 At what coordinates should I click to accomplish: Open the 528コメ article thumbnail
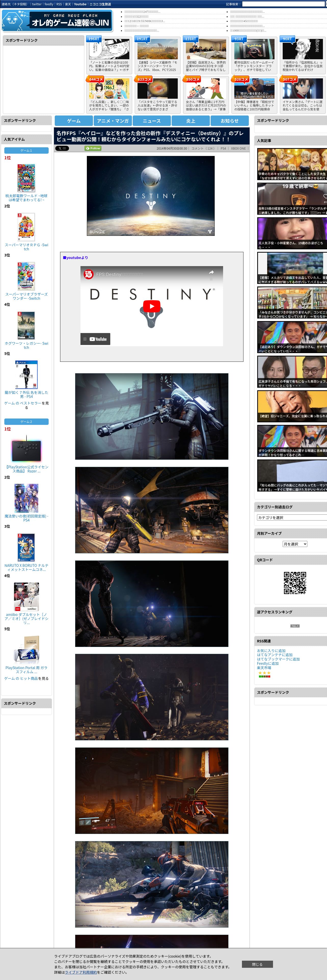point(254,88)
